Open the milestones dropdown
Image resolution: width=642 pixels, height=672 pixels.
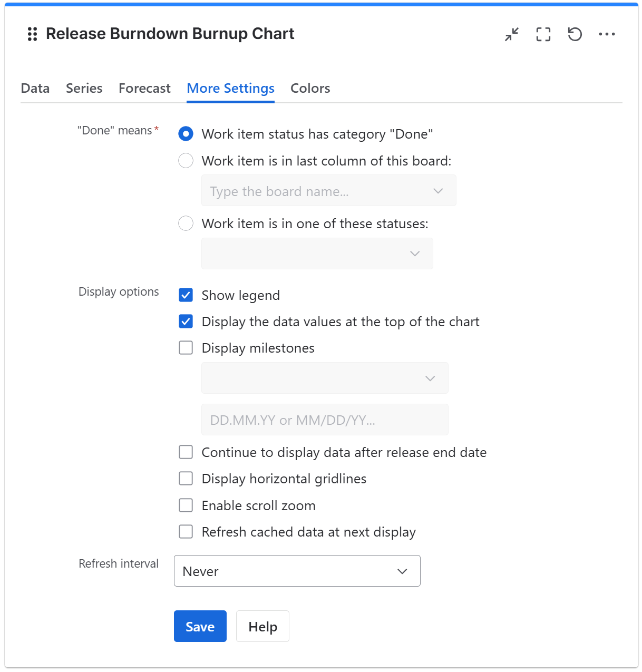coord(324,378)
